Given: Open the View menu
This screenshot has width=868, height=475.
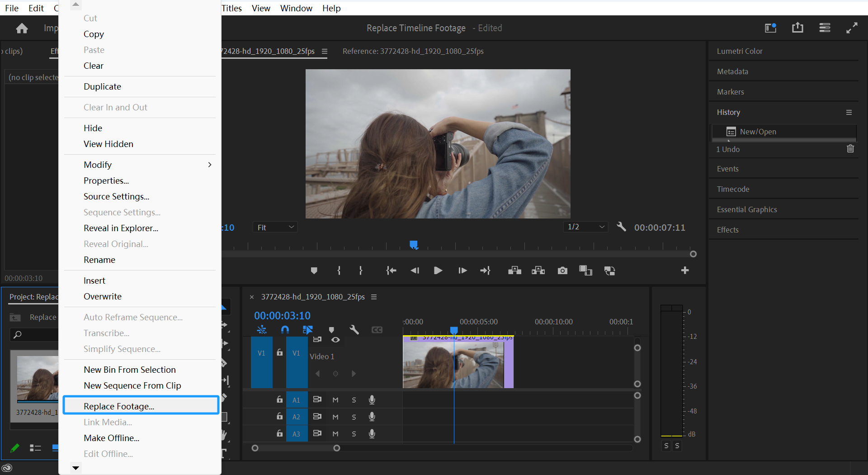Looking at the screenshot, I should pos(261,8).
